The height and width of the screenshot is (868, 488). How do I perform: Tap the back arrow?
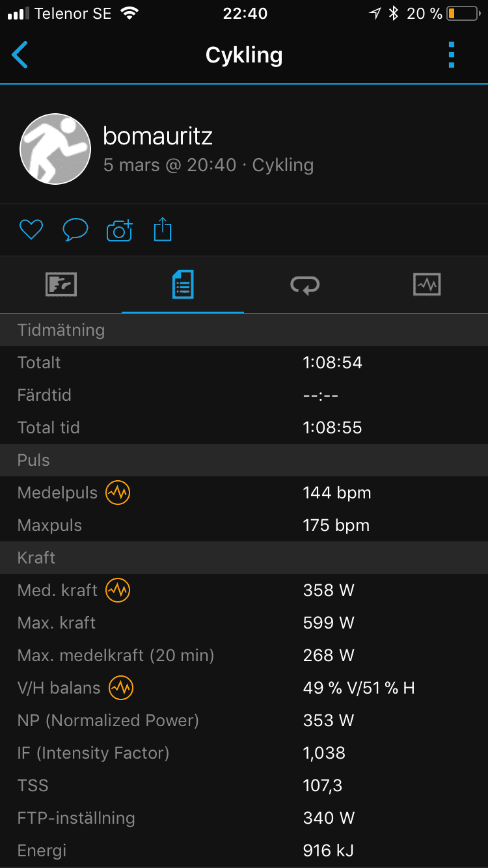click(20, 55)
